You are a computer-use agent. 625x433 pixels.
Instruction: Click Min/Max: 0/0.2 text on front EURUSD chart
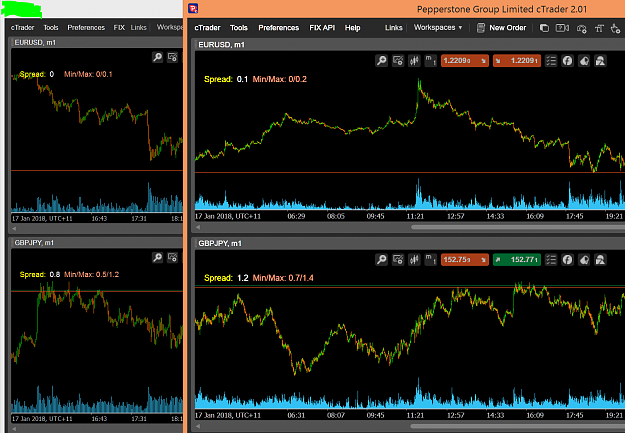coord(280,79)
